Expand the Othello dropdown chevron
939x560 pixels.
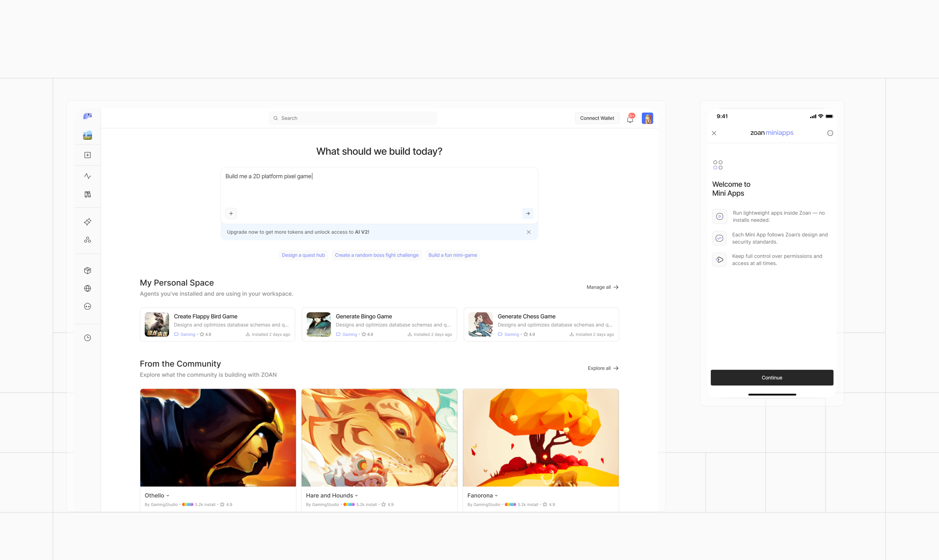tap(168, 496)
